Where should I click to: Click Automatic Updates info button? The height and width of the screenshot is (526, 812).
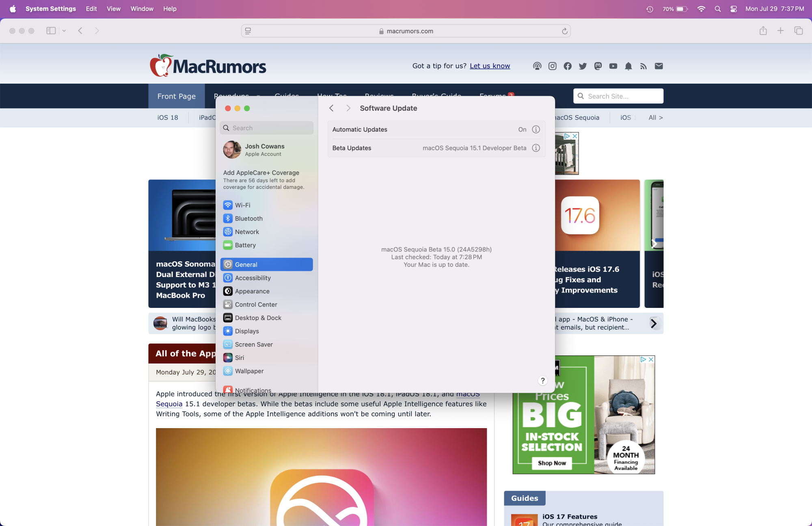536,130
